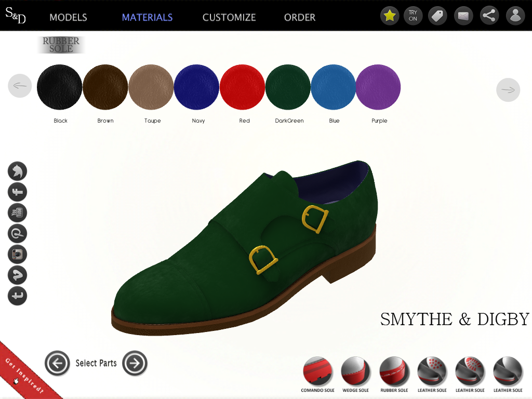Click the green shoe 3D preview
532x399 pixels.
(244, 248)
